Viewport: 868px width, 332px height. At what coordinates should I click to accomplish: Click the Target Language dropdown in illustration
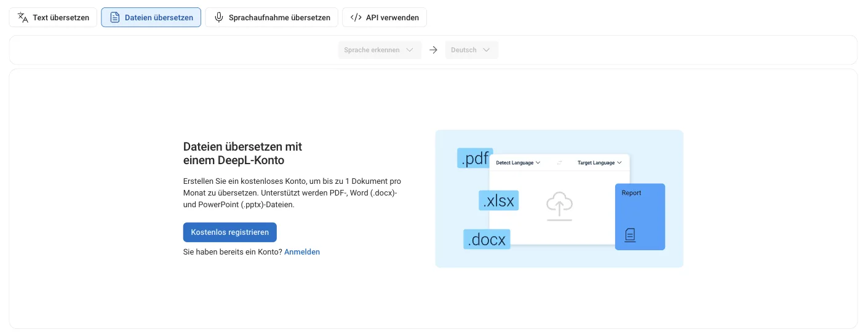tap(599, 163)
